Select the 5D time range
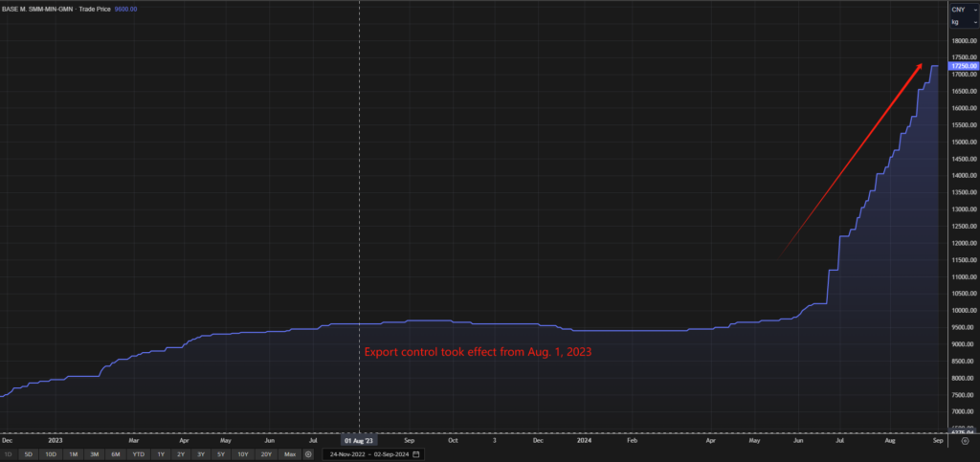Screen dimensions: 980x462 (29, 454)
